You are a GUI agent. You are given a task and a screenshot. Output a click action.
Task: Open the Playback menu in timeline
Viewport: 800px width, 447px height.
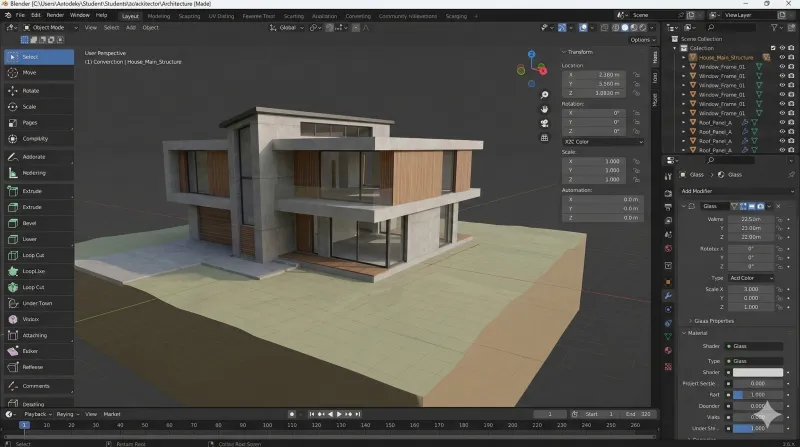tap(38, 414)
